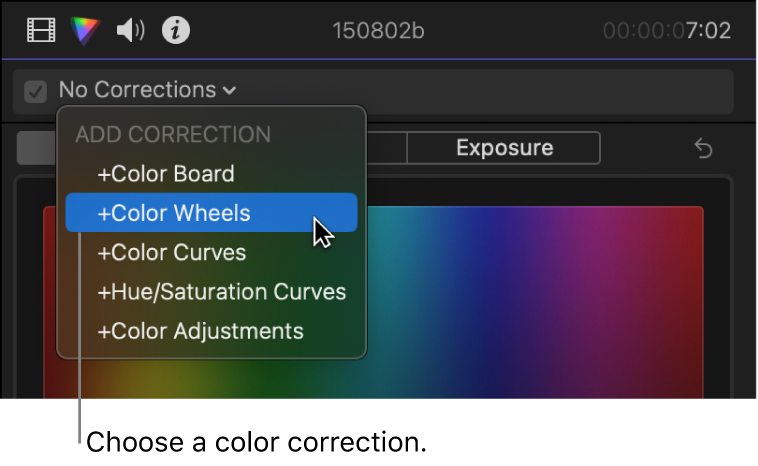Click the timecode 00:00:07:02 display
Image resolution: width=758 pixels, height=466 pixels.
(667, 31)
